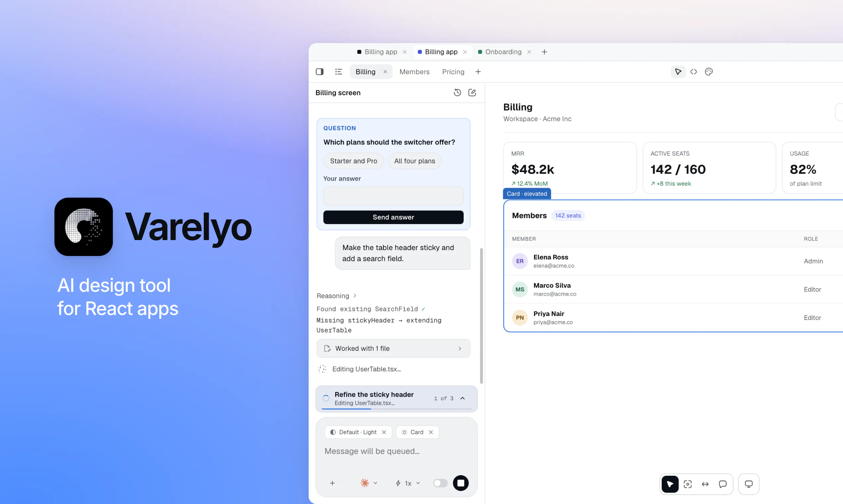
Task: Click the PN avatar for Priya Nair
Action: pos(520,318)
